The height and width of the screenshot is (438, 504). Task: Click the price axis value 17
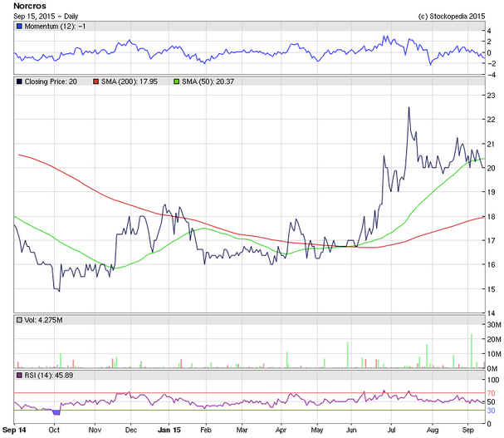click(x=492, y=241)
